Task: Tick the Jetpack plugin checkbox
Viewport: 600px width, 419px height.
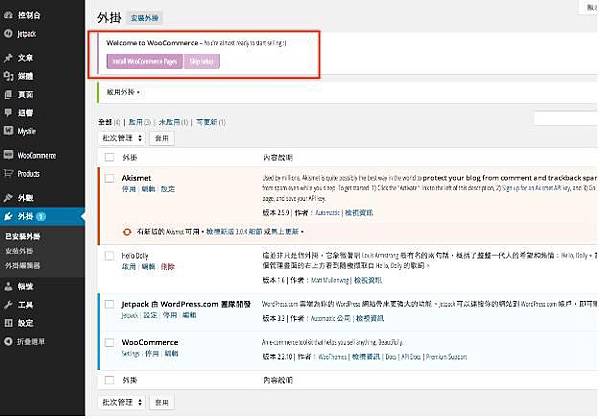Action: 109,304
